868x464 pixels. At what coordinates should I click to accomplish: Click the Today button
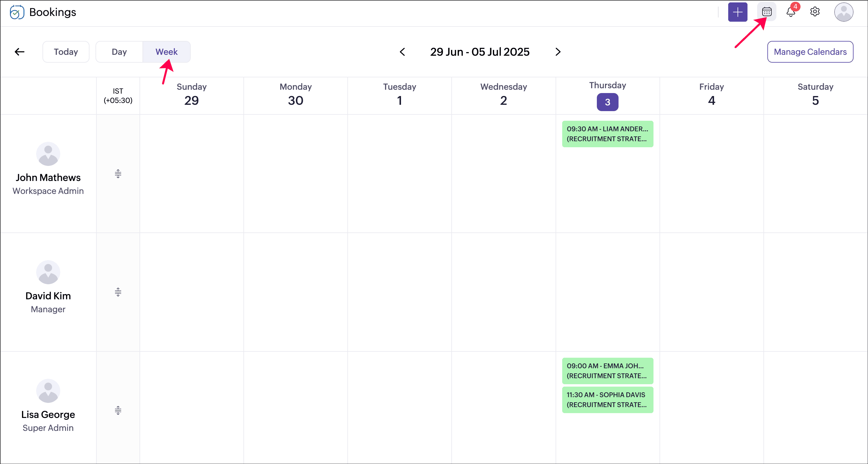pyautogui.click(x=66, y=52)
